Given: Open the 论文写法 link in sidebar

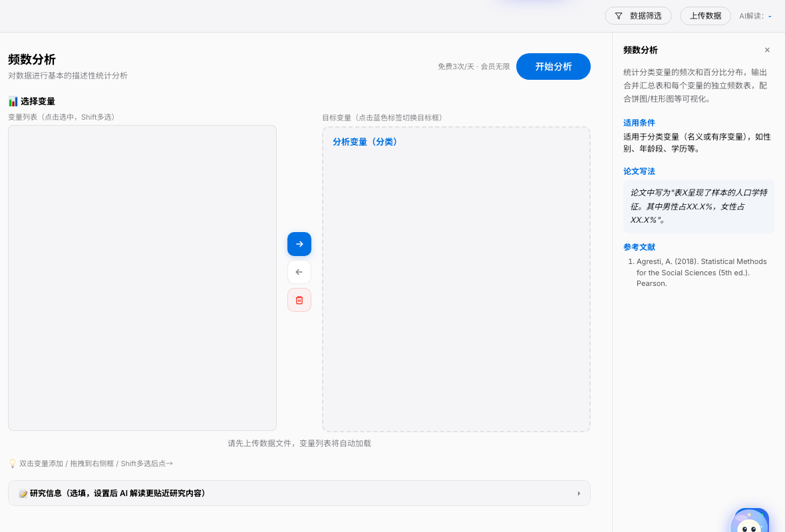Looking at the screenshot, I should [639, 171].
